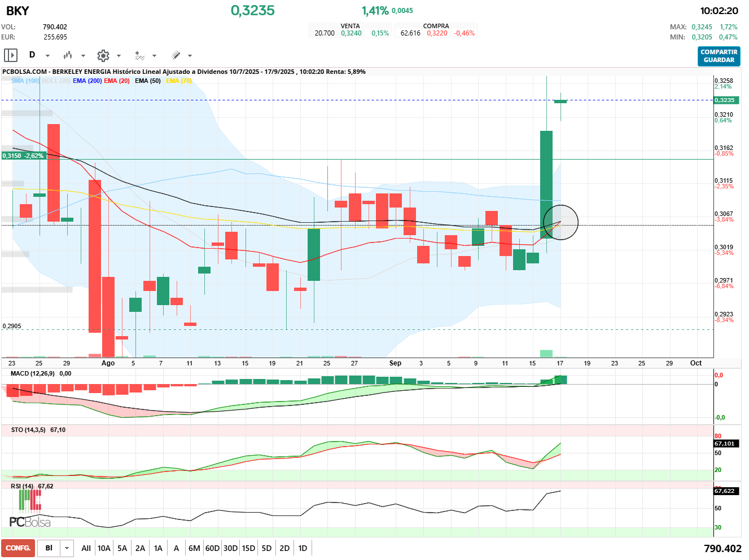Open the candlestick chart type icon
The width and height of the screenshot is (749, 560).
68,55
